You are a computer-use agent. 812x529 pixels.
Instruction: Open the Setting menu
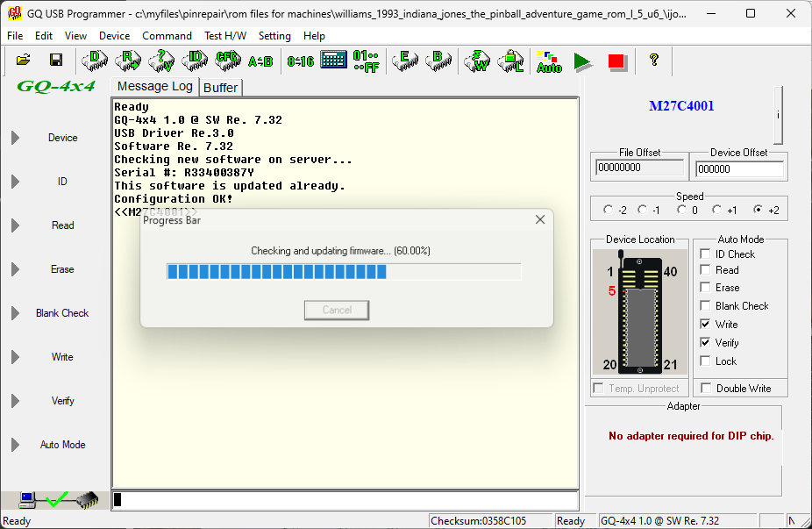click(274, 36)
